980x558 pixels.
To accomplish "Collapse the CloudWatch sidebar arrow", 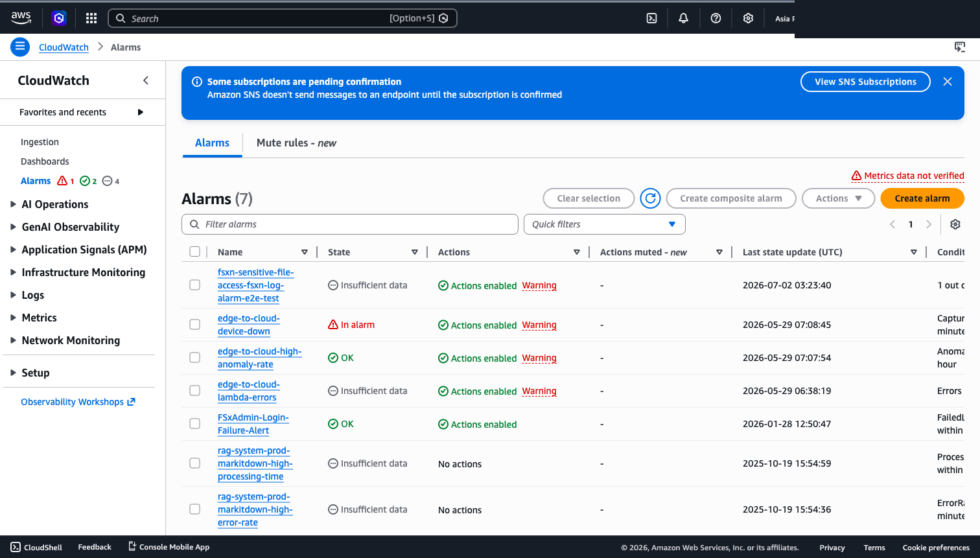I will coord(146,80).
